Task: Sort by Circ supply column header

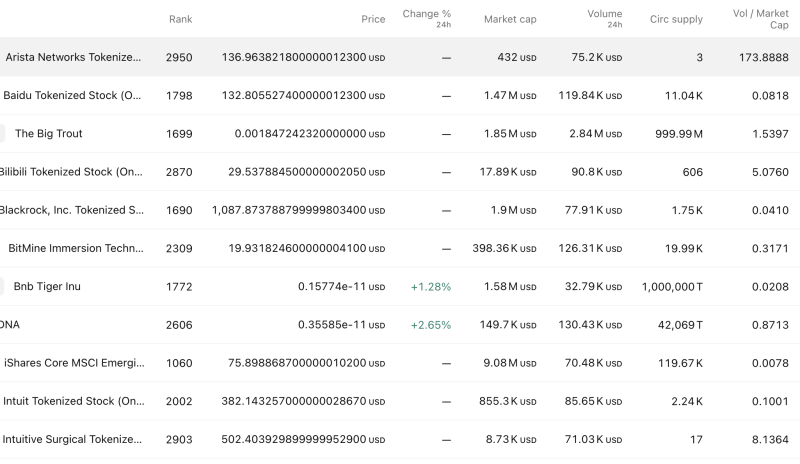Action: coord(676,19)
